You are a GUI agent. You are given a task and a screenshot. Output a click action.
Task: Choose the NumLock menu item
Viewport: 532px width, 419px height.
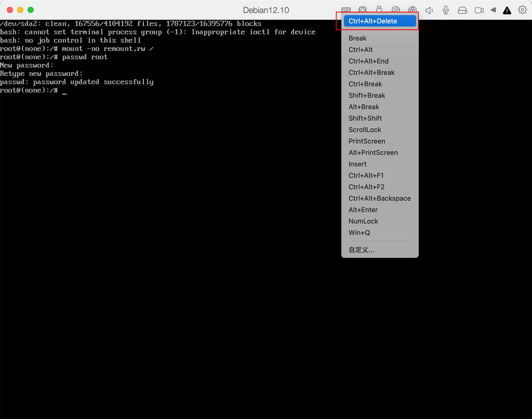pos(363,221)
